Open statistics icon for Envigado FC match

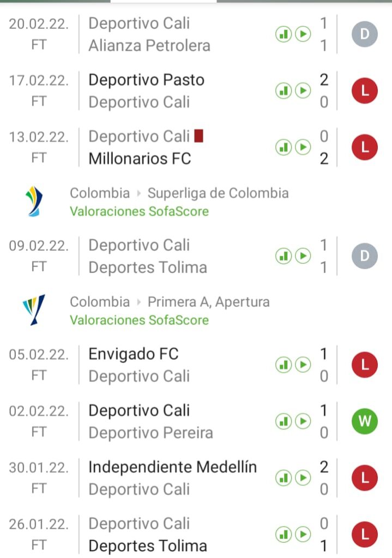(x=283, y=365)
